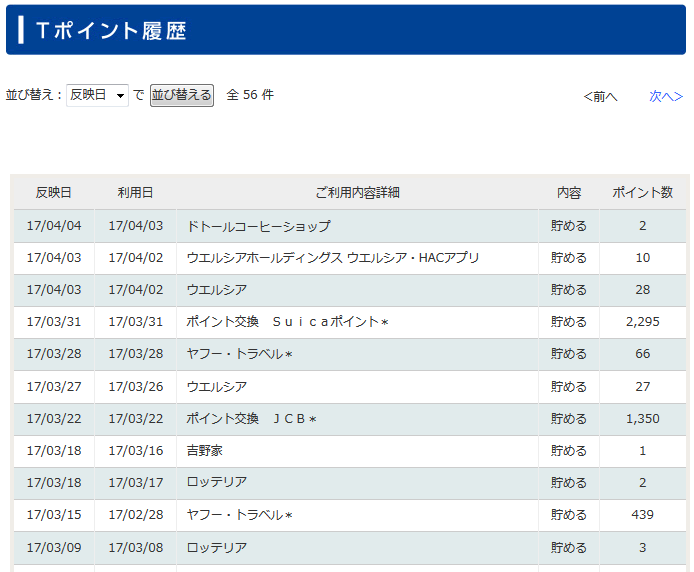The height and width of the screenshot is (572, 694).
Task: Select the 10 points value for HACアプリ
Action: pos(643,258)
